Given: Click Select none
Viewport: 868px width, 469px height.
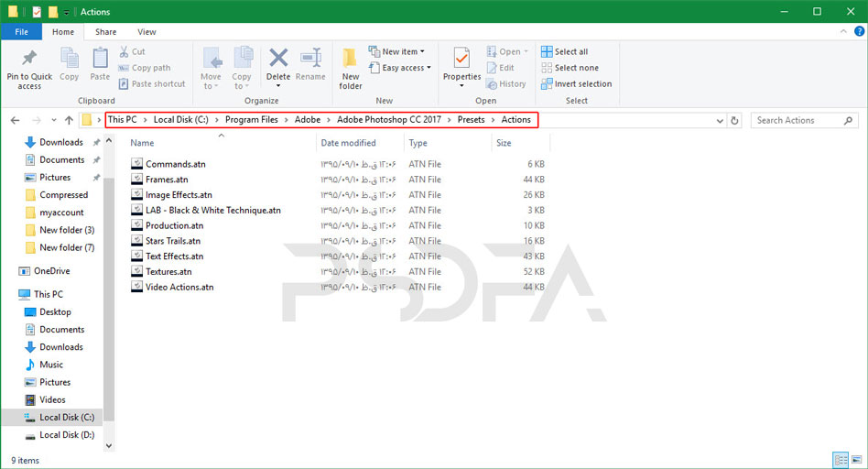Looking at the screenshot, I should tap(570, 68).
